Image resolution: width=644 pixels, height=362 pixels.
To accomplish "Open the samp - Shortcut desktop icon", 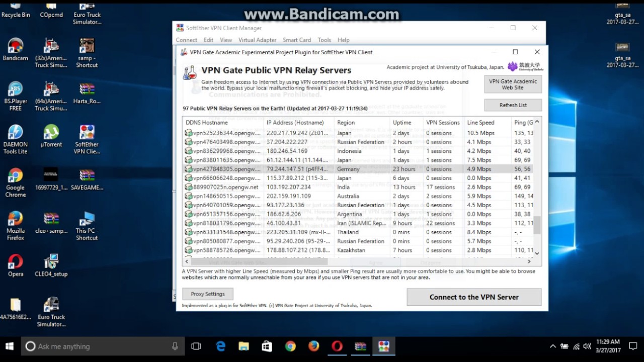I will pyautogui.click(x=87, y=53).
